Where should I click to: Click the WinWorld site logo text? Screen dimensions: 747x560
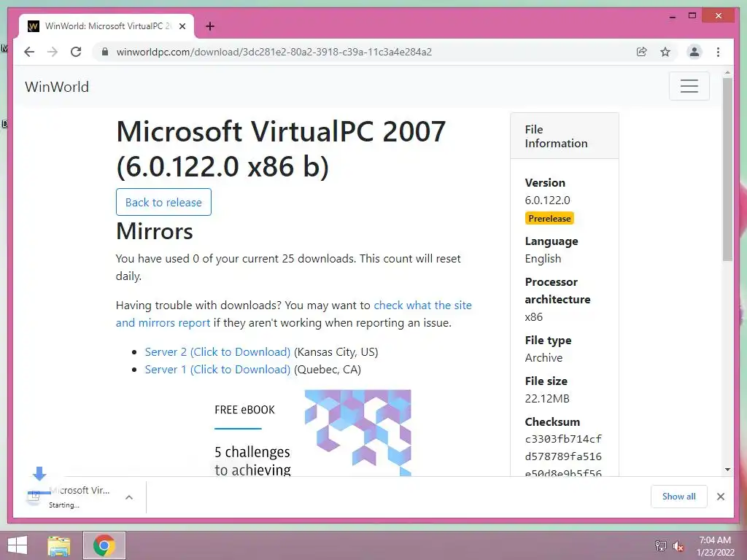57,87
